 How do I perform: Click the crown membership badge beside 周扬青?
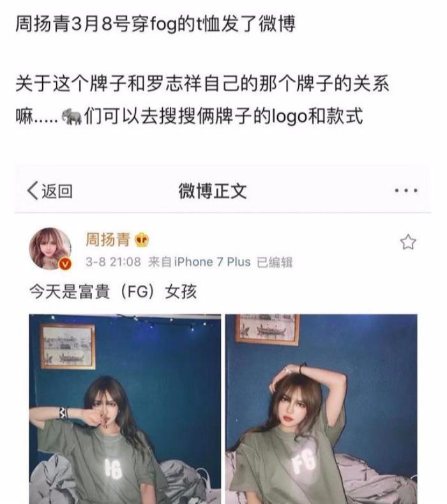[x=142, y=240]
